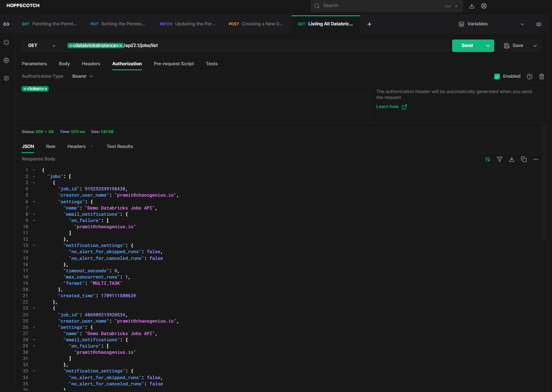
Task: Copy the response body
Action: coord(524,159)
